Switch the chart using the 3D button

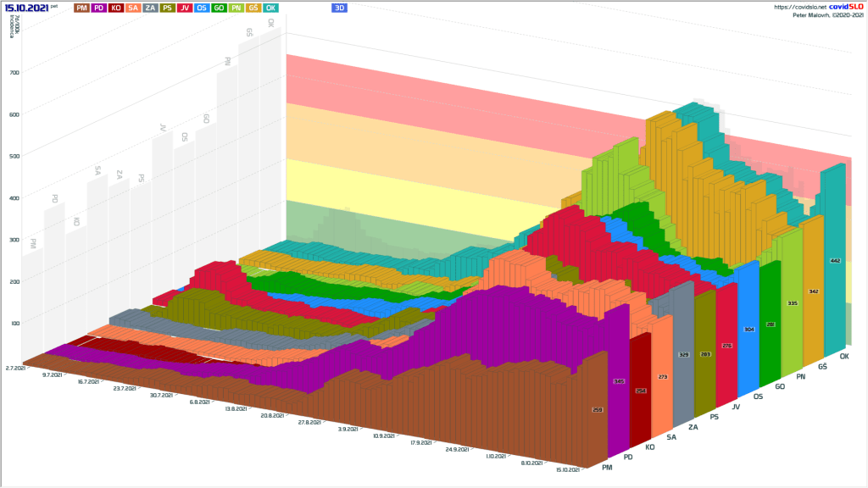pyautogui.click(x=339, y=8)
